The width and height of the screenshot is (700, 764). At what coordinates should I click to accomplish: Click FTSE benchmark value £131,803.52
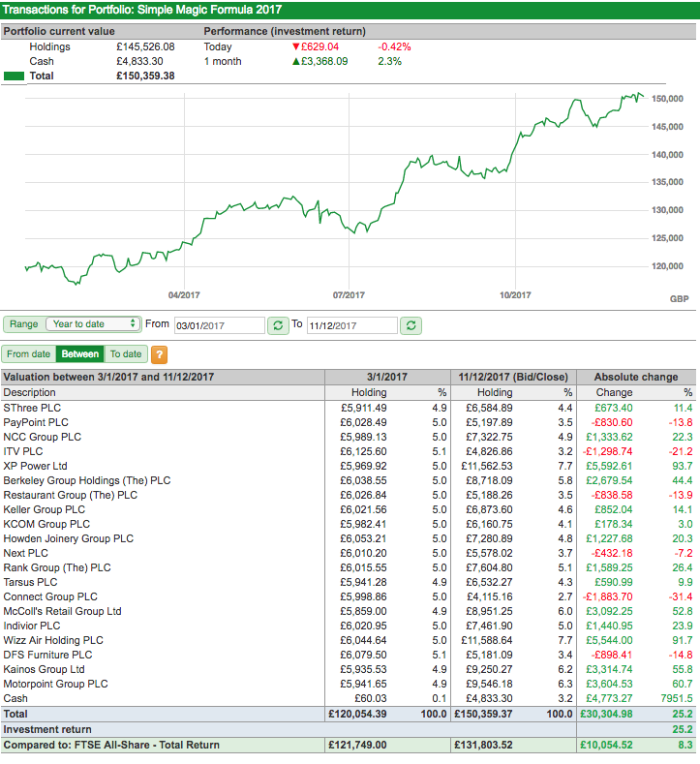pyautogui.click(x=483, y=746)
